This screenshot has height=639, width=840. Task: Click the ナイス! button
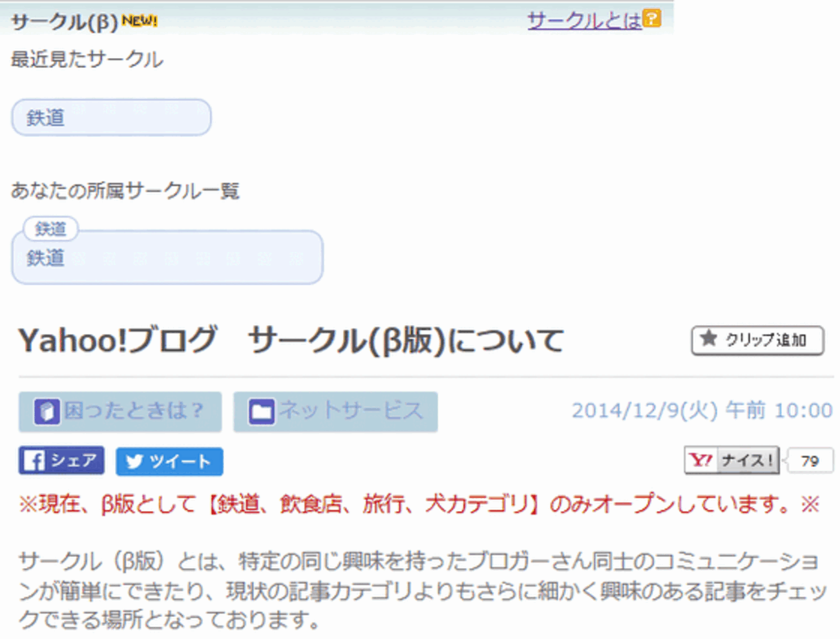pos(731,460)
